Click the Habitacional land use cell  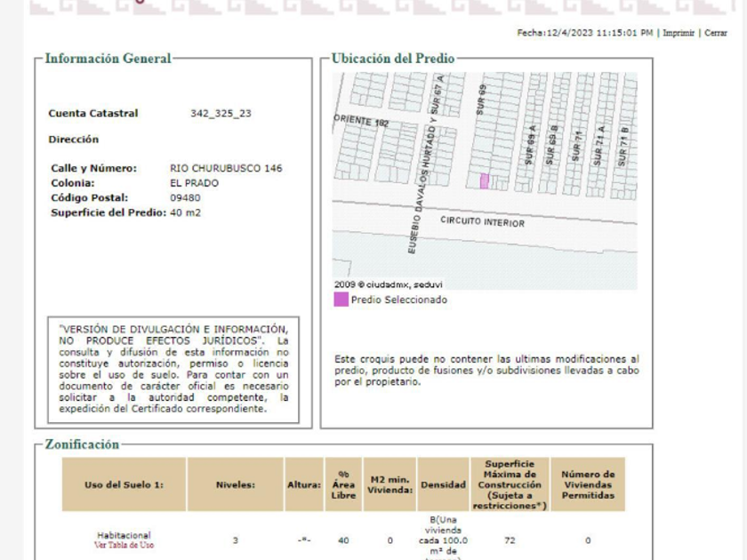tap(124, 535)
